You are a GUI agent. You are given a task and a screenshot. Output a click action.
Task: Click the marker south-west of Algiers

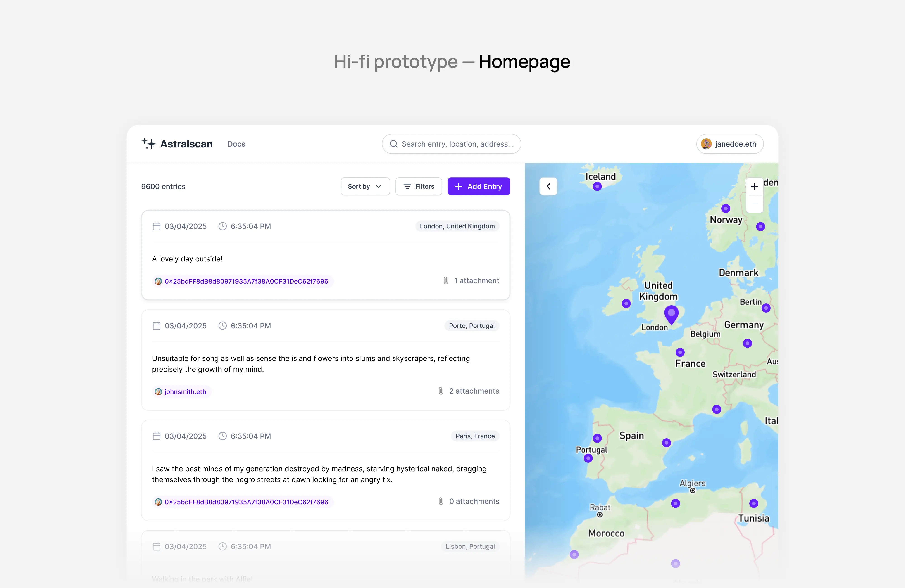676,503
